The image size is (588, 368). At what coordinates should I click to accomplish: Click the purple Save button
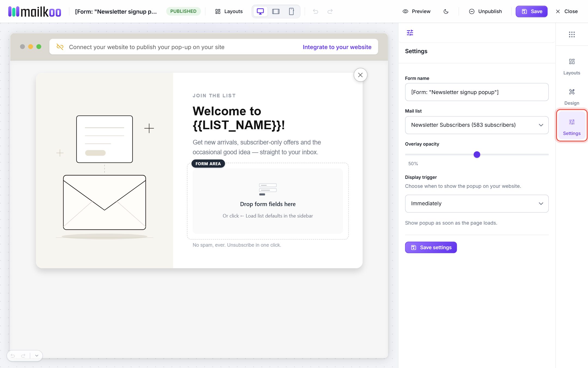tap(531, 11)
